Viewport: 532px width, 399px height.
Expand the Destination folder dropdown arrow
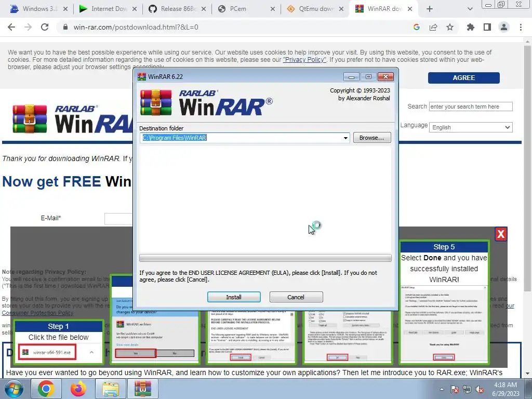point(345,138)
